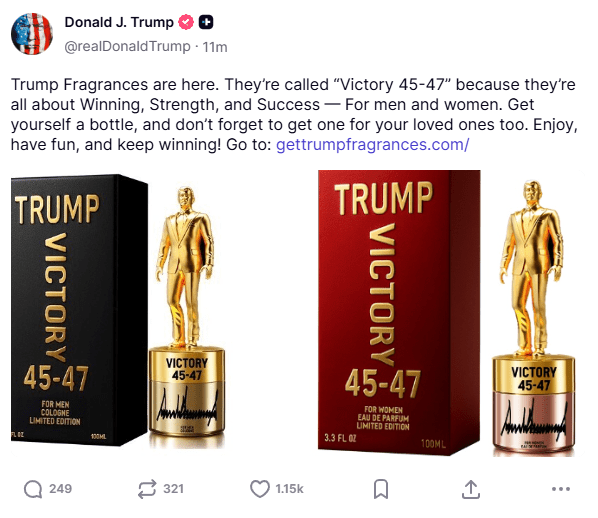
Task: Click the 249 replies count
Action: (x=60, y=489)
